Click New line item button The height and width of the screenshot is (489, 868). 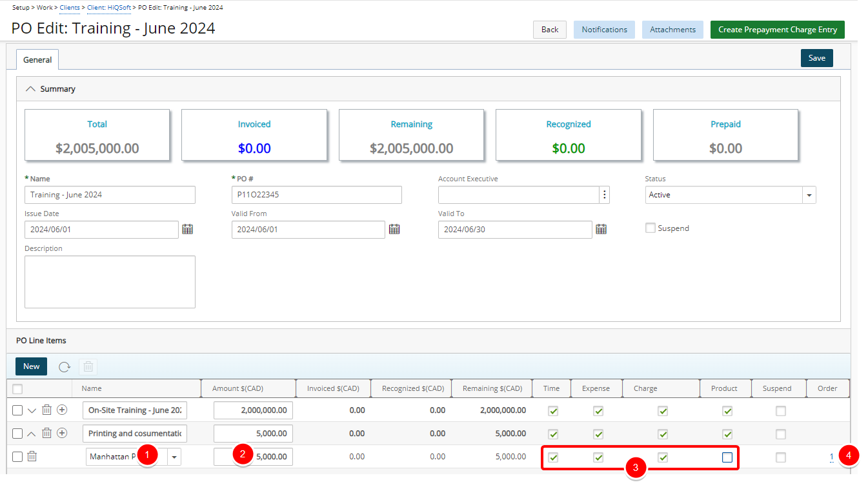point(32,366)
